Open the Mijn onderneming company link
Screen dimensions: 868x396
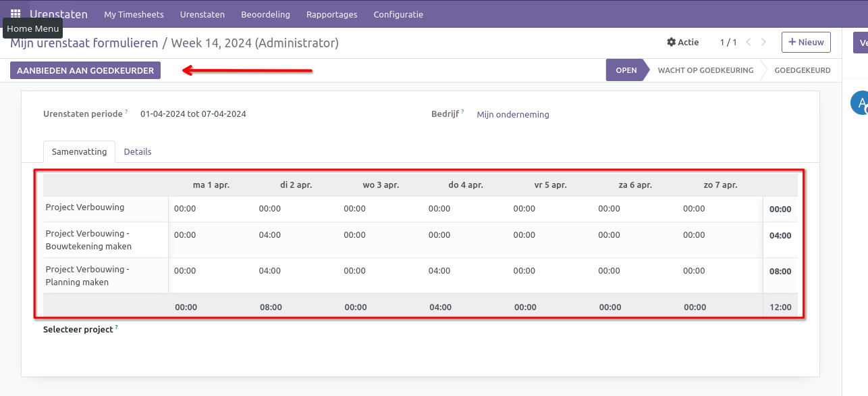[513, 115]
